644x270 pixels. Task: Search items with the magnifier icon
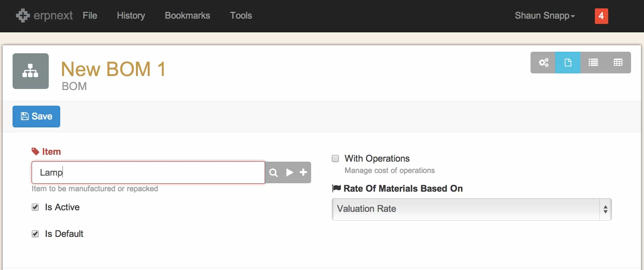[273, 173]
